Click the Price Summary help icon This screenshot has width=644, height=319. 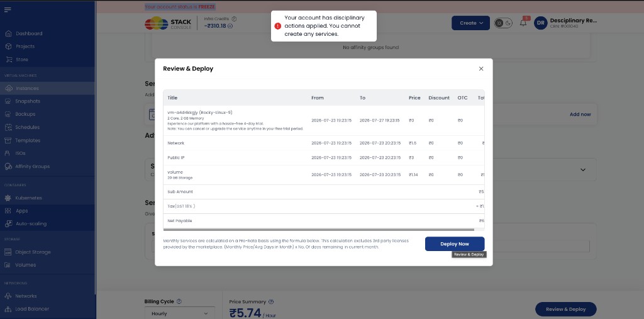coord(271,302)
